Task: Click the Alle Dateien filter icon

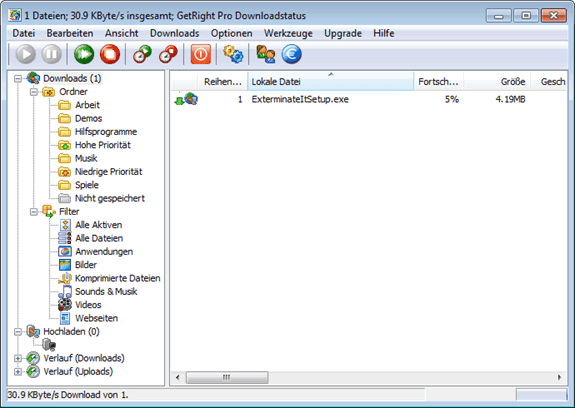Action: pyautogui.click(x=65, y=238)
